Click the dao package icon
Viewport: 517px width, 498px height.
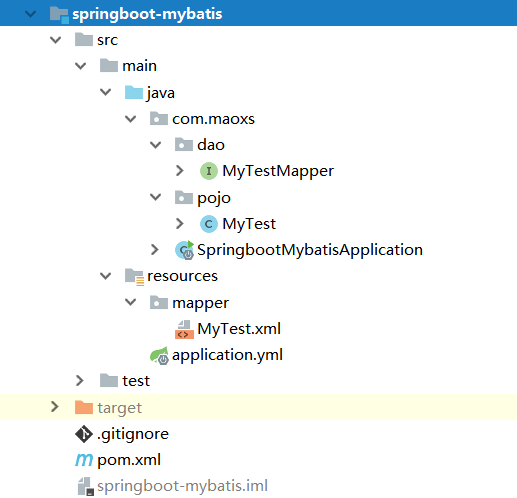(x=184, y=145)
